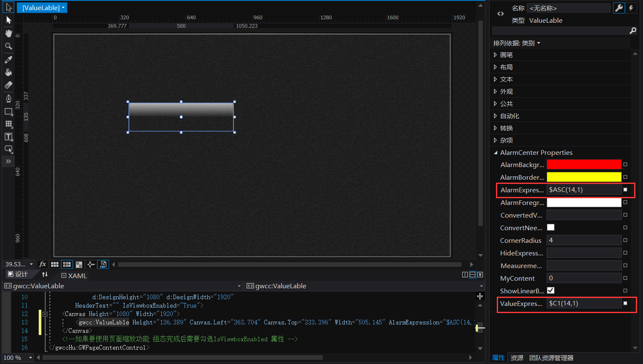Pick the Eyedropper tool

(8, 60)
